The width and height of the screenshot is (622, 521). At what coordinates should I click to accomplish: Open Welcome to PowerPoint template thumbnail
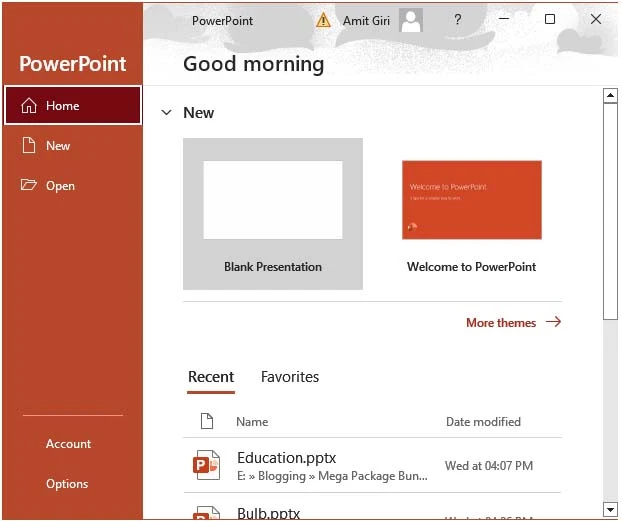[x=472, y=200]
